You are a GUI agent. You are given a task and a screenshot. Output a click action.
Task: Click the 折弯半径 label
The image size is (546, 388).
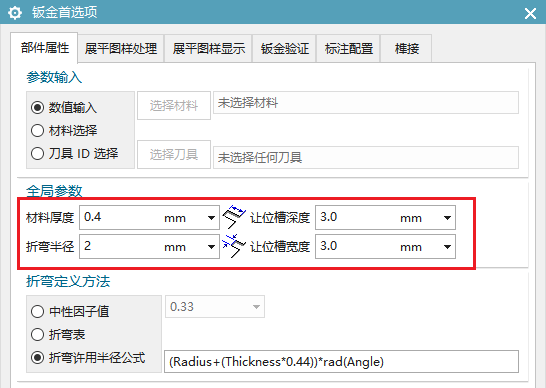(50, 247)
